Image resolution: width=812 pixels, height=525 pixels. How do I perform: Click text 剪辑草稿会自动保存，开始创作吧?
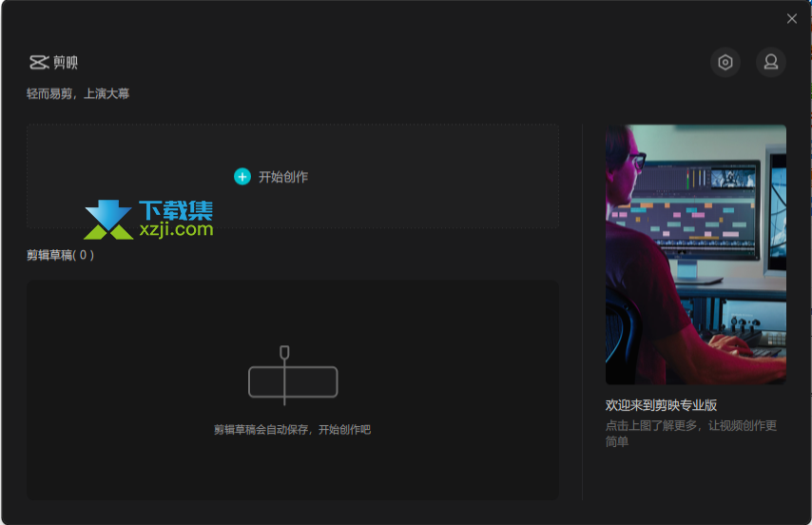click(x=292, y=429)
